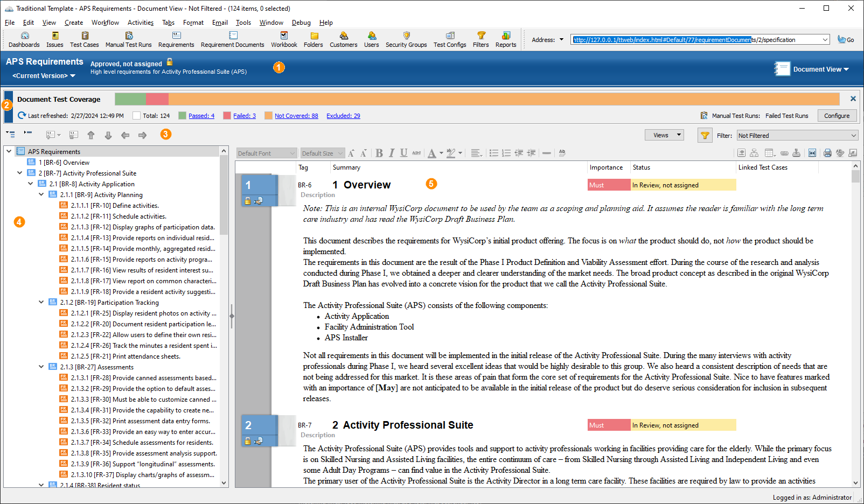Toggle italic formatting in the editor
The height and width of the screenshot is (504, 864).
click(x=392, y=153)
